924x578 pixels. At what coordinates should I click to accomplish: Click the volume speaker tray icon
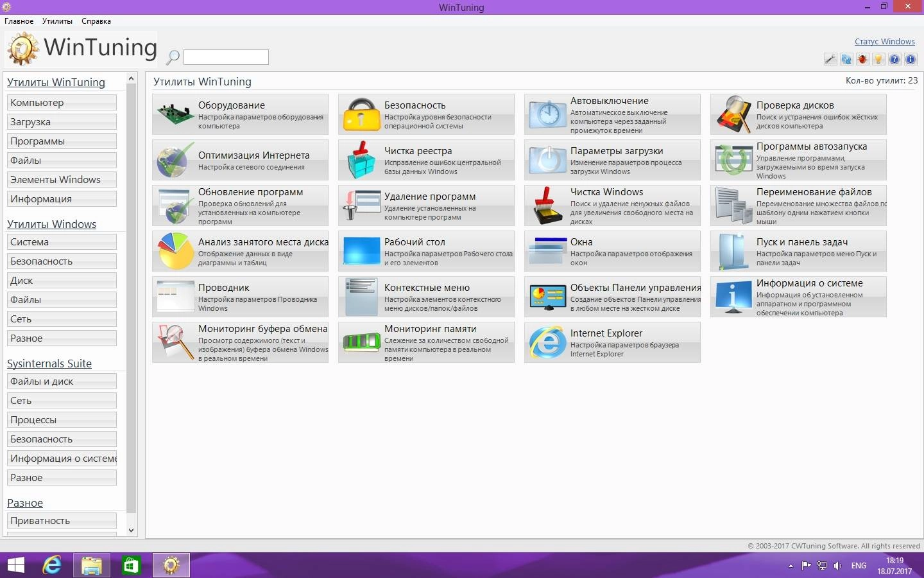pos(837,566)
